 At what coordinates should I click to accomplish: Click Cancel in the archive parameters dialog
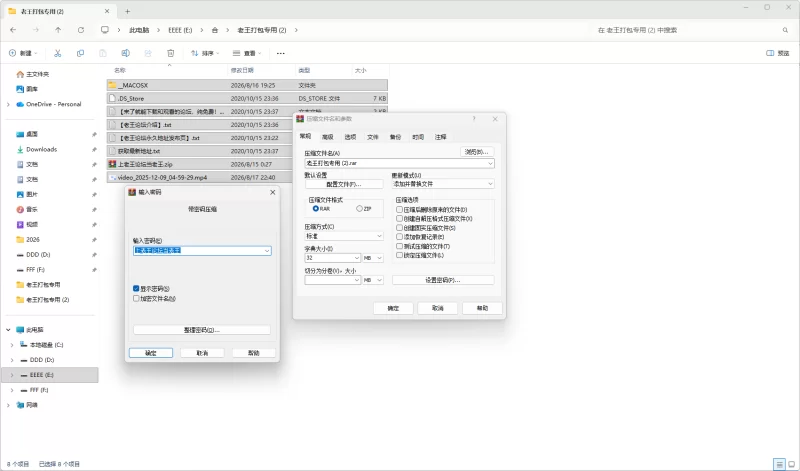pyautogui.click(x=438, y=308)
